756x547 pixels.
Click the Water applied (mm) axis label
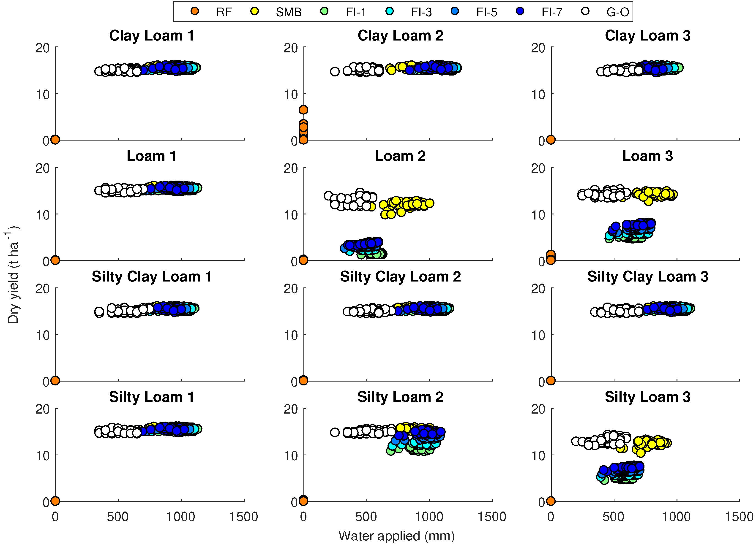click(x=396, y=536)
